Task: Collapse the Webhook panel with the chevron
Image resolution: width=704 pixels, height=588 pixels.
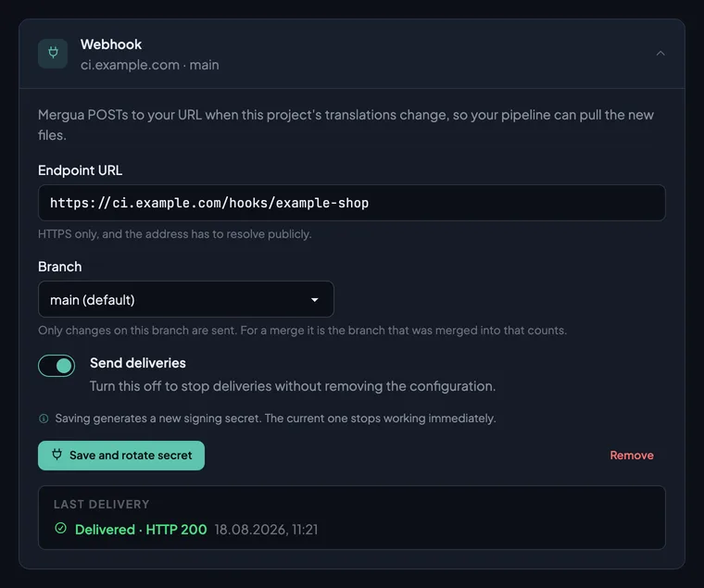Action: pyautogui.click(x=660, y=54)
